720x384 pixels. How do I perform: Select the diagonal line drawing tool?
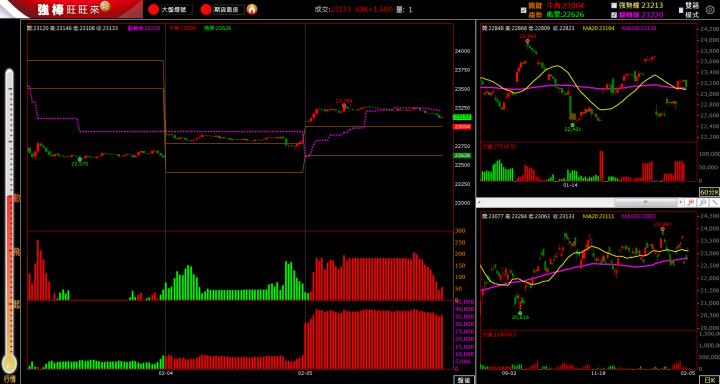714,202
